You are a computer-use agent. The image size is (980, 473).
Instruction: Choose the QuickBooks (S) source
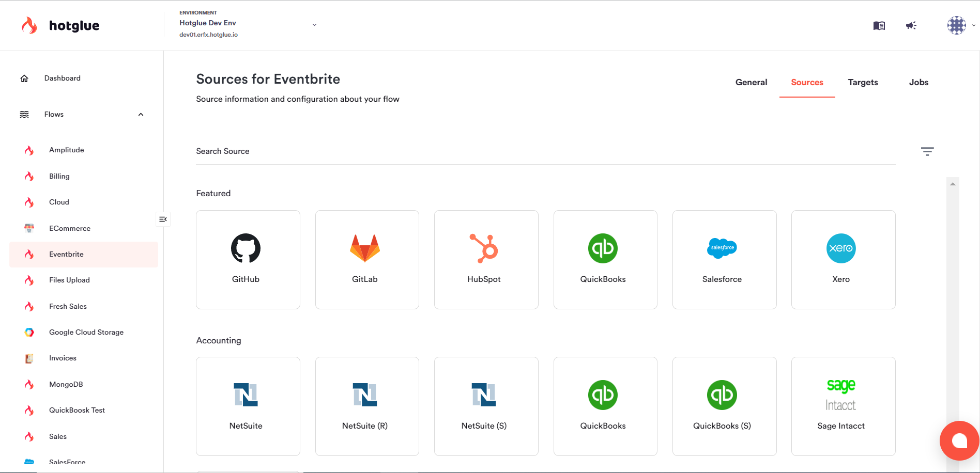(724, 406)
